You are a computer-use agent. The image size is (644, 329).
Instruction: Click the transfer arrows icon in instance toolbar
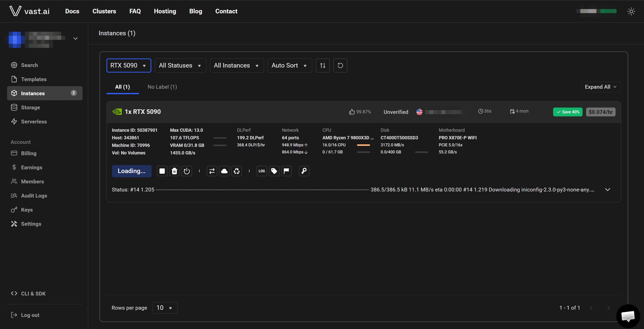click(212, 171)
